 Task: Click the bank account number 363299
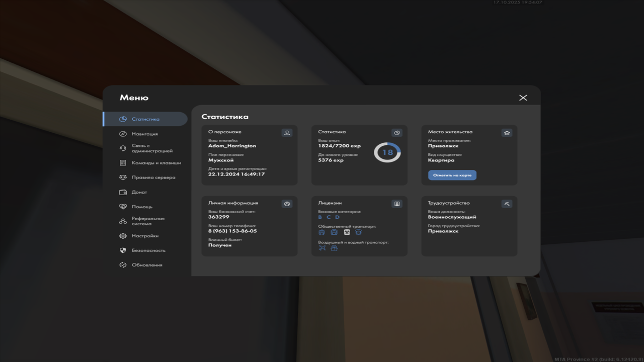click(x=219, y=217)
